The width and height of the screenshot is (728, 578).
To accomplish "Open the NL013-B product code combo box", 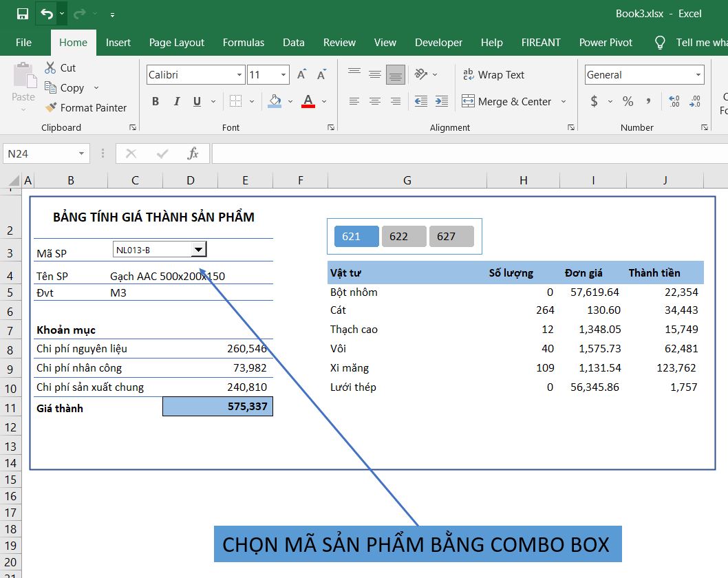I will click(x=198, y=249).
